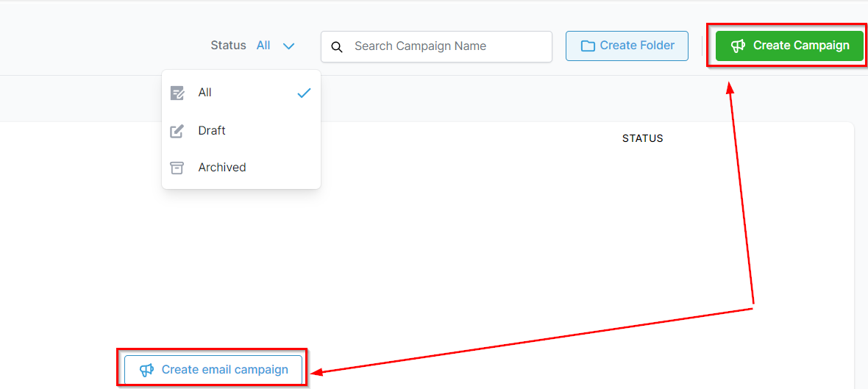
Task: Click megaphone icon on Create email campaign
Action: (146, 370)
